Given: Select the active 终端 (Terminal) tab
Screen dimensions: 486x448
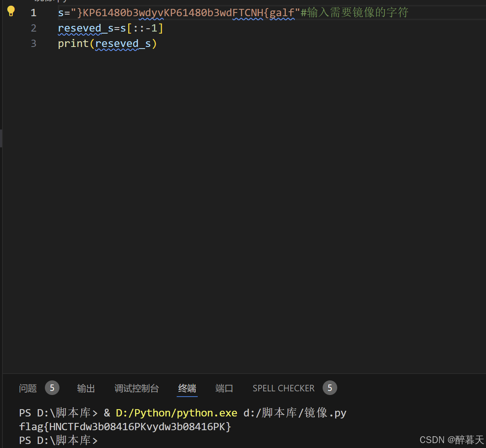Looking at the screenshot, I should pos(187,388).
